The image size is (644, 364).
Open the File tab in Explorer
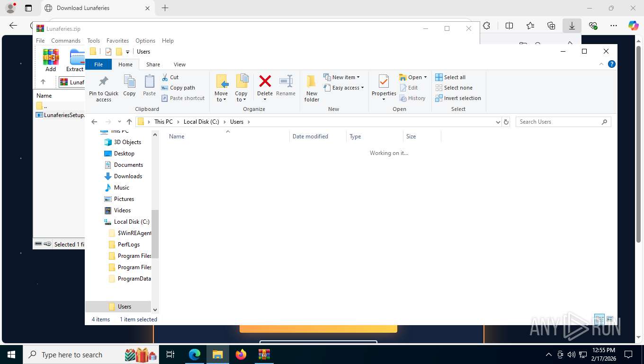click(x=98, y=64)
